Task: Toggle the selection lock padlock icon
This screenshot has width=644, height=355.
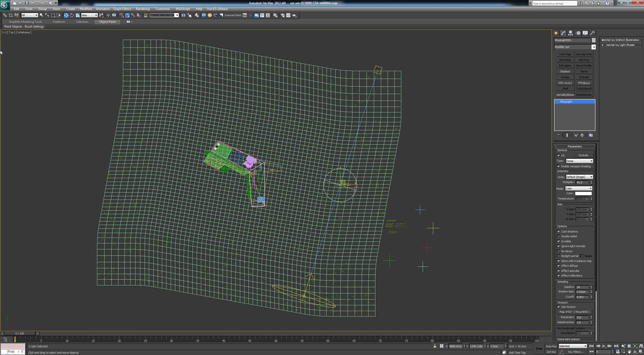Action: tap(434, 346)
